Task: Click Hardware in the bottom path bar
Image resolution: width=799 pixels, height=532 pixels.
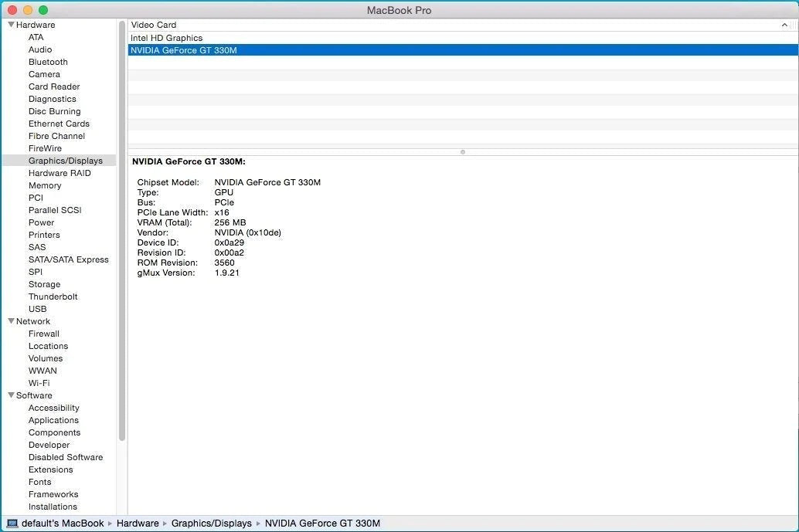Action: coord(138,524)
